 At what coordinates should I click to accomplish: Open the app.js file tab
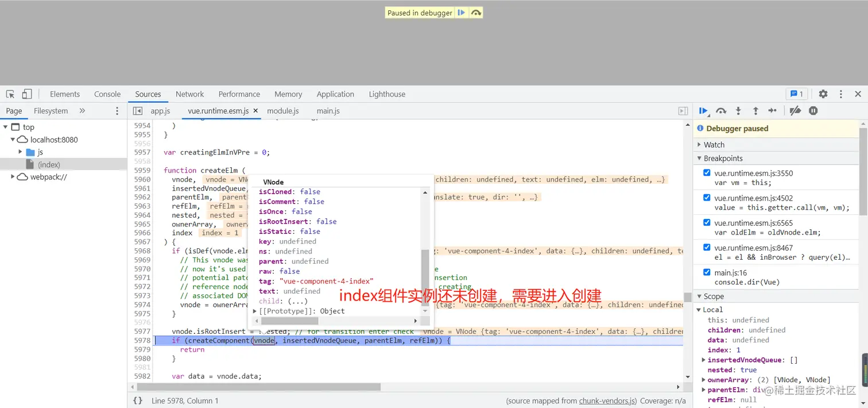160,111
